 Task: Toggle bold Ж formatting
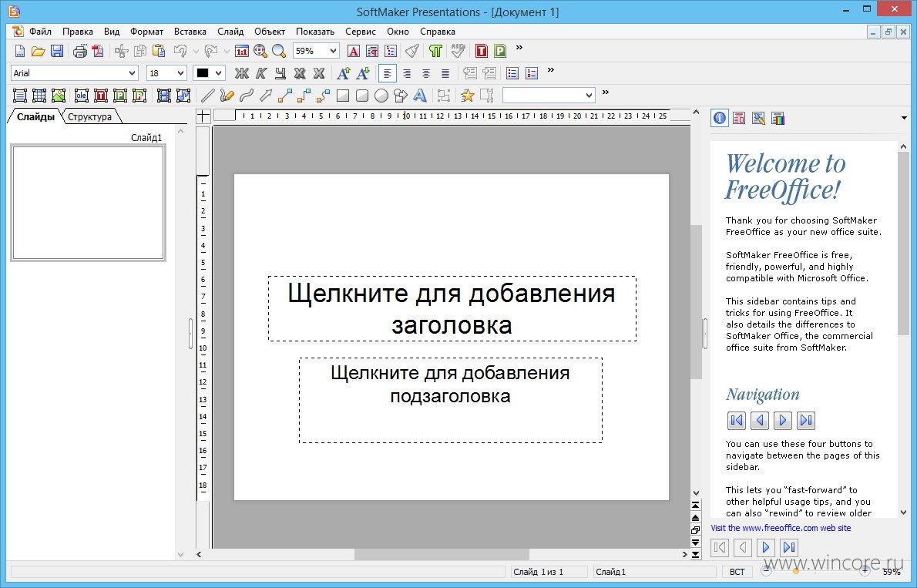coord(241,73)
